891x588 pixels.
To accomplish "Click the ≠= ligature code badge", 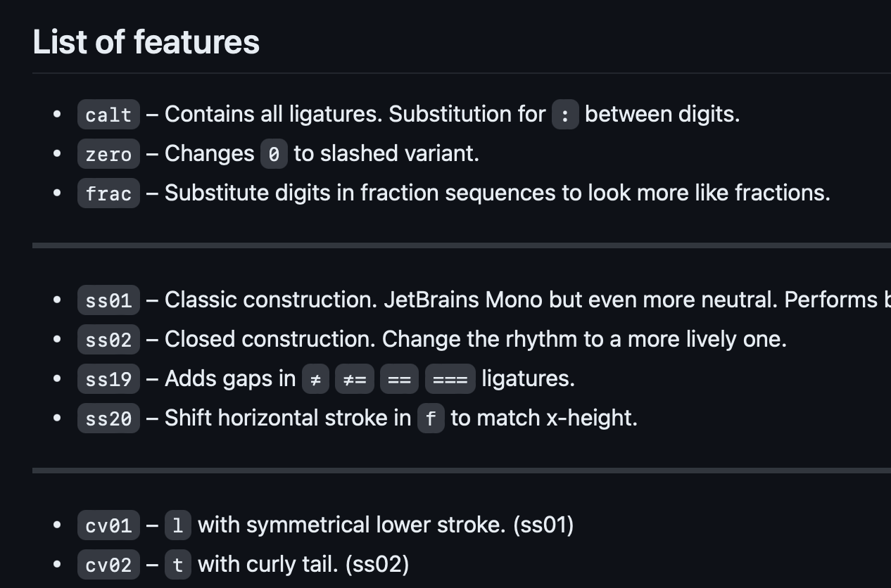I will pyautogui.click(x=355, y=379).
